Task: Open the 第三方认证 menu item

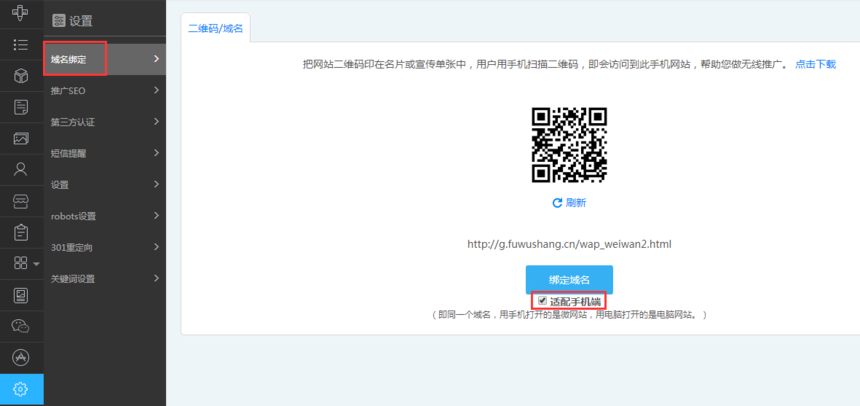Action: click(105, 122)
